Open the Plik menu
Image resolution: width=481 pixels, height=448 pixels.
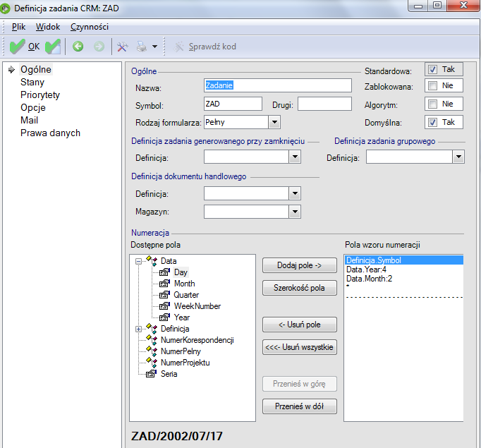tap(18, 27)
